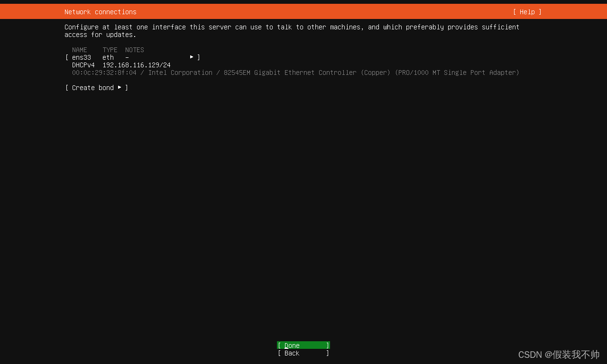Open the Help menu
The width and height of the screenshot is (607, 364).
pyautogui.click(x=527, y=12)
